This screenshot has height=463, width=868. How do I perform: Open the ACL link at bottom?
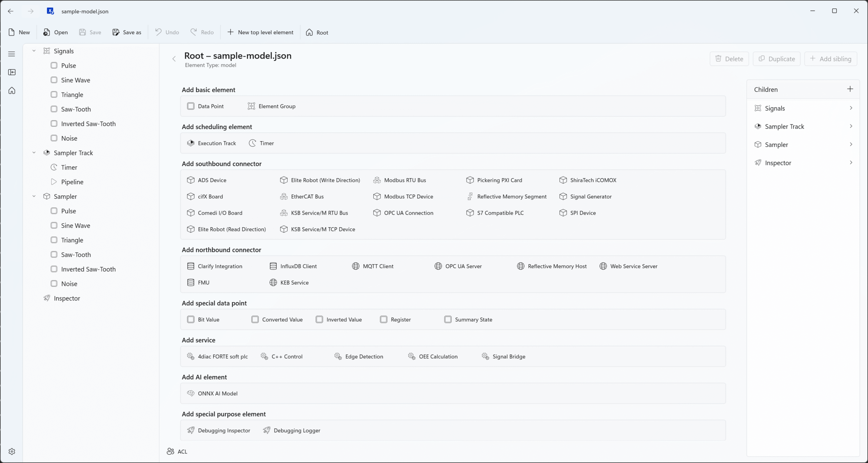coord(177,451)
